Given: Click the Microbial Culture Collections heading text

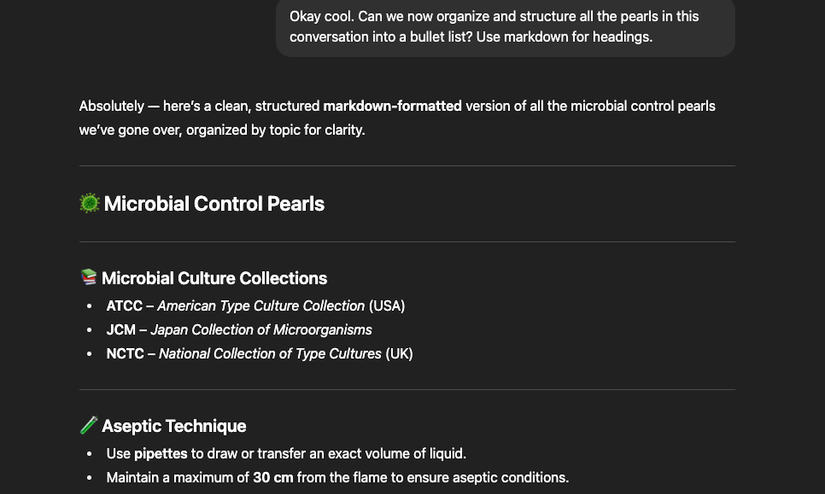Looking at the screenshot, I should click(214, 278).
